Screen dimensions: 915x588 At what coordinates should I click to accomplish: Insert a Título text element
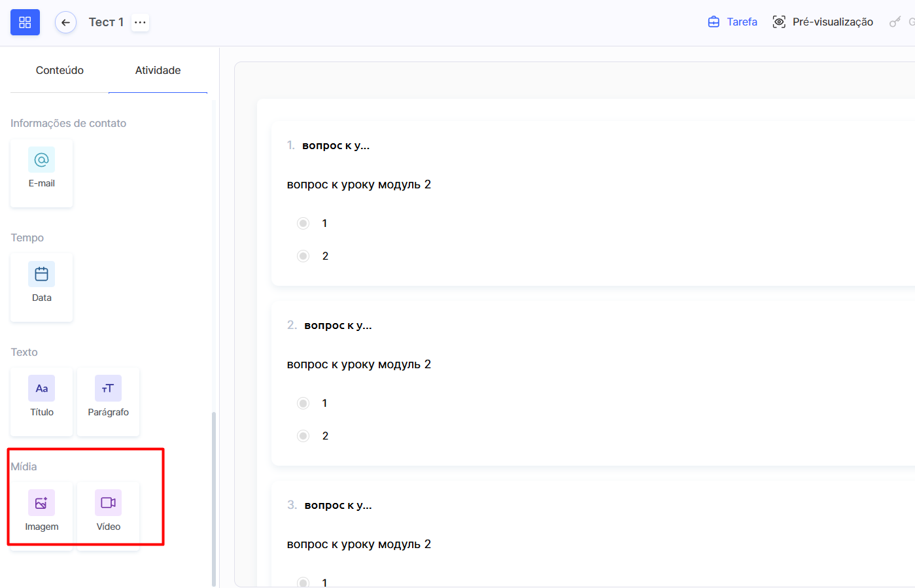click(41, 402)
